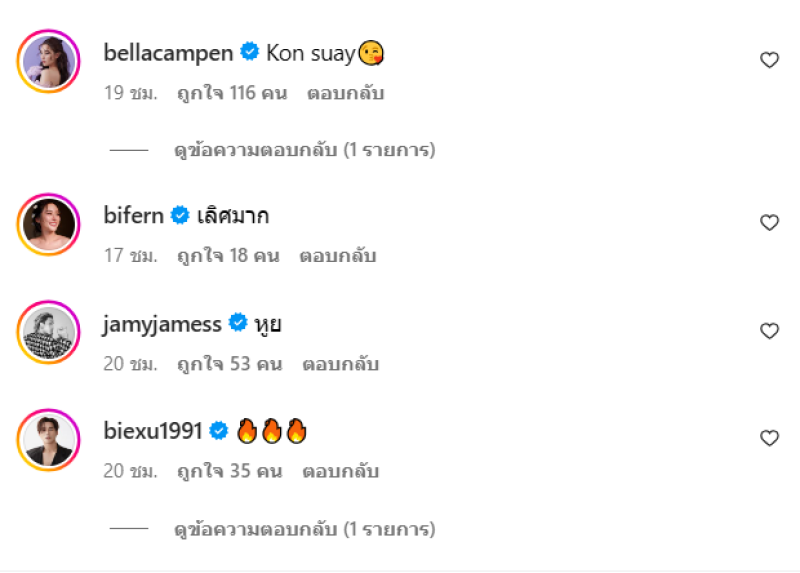Image resolution: width=800 pixels, height=573 pixels.
Task: Reply to biexu1991's fire emoji comment
Action: [x=341, y=472]
